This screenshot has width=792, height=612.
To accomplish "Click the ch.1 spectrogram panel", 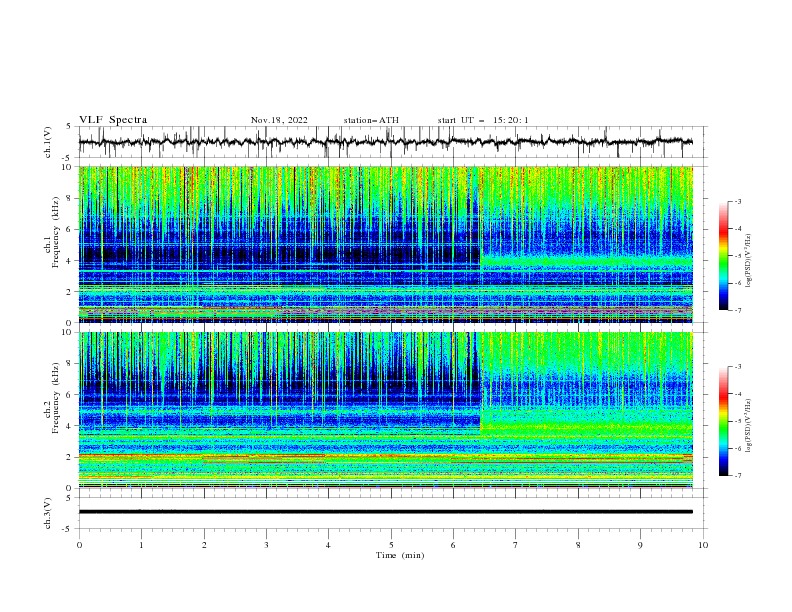I will tap(385, 244).
